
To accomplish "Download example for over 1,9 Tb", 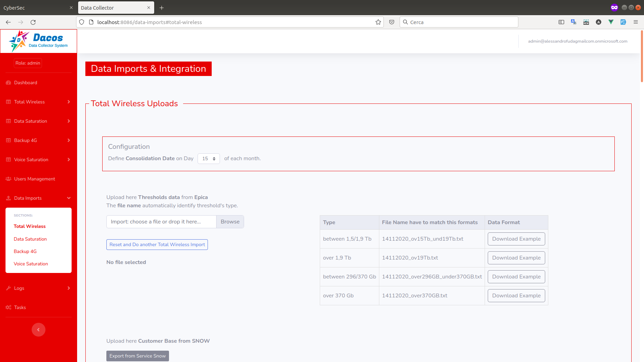I will point(516,258).
